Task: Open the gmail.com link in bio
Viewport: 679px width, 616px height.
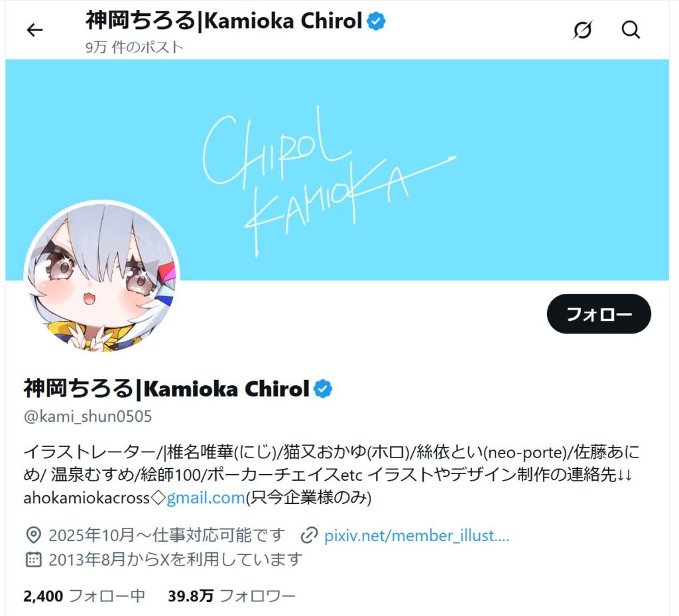Action: [x=206, y=498]
